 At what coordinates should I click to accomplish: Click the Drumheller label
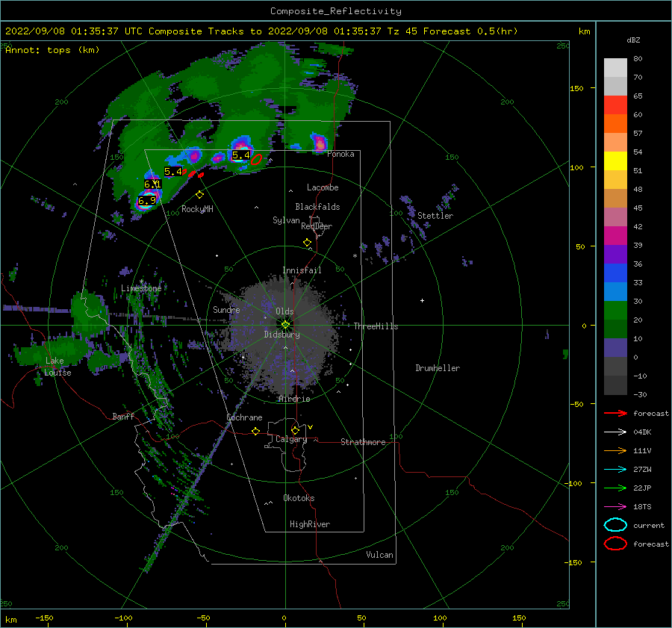(438, 368)
